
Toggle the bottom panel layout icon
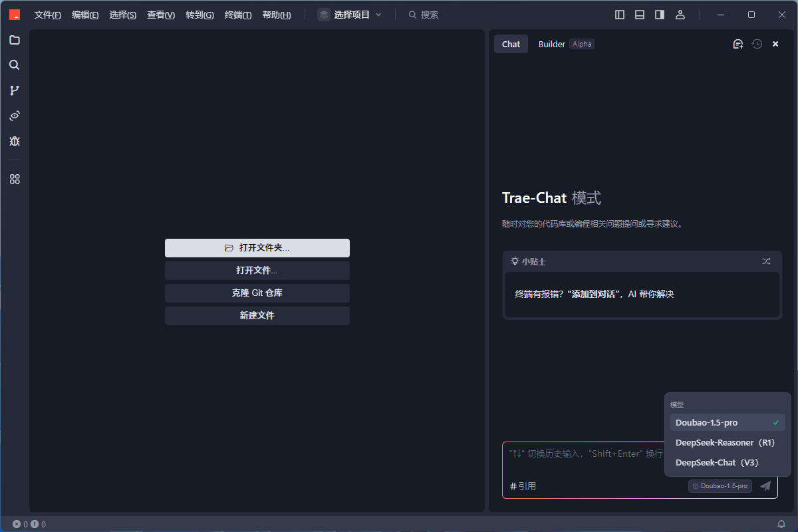tap(640, 15)
